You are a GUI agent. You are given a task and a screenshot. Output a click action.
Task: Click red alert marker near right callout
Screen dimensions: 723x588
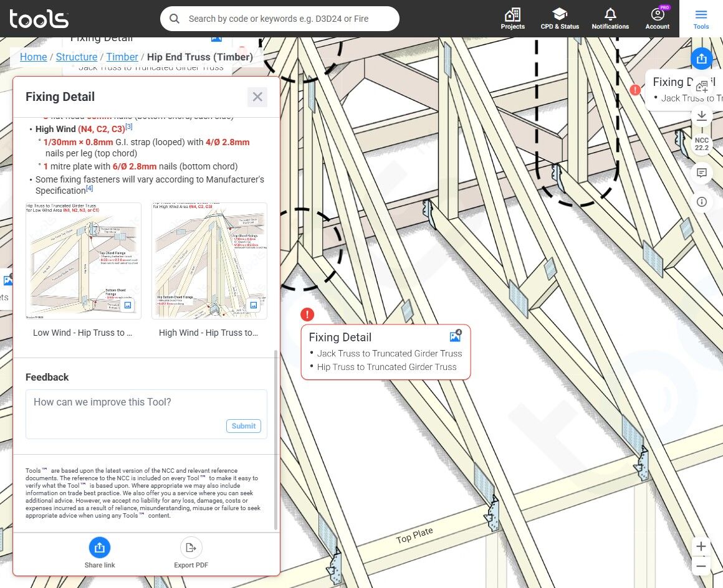(635, 90)
